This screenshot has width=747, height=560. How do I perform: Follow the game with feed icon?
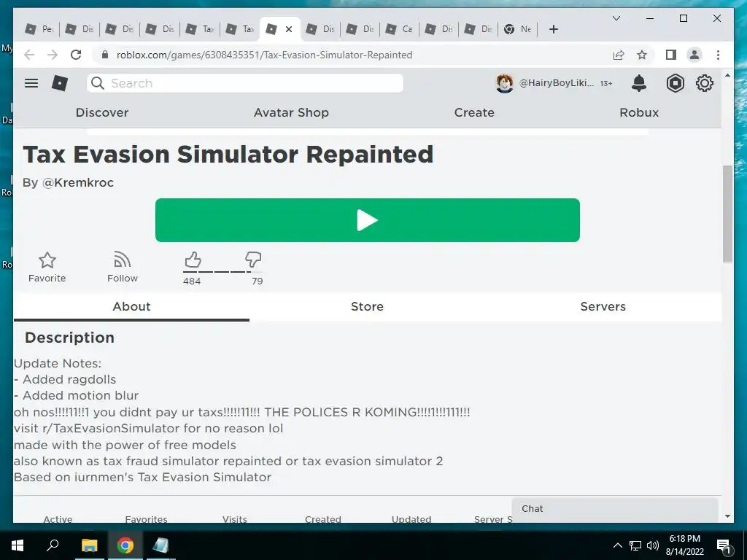tap(123, 260)
